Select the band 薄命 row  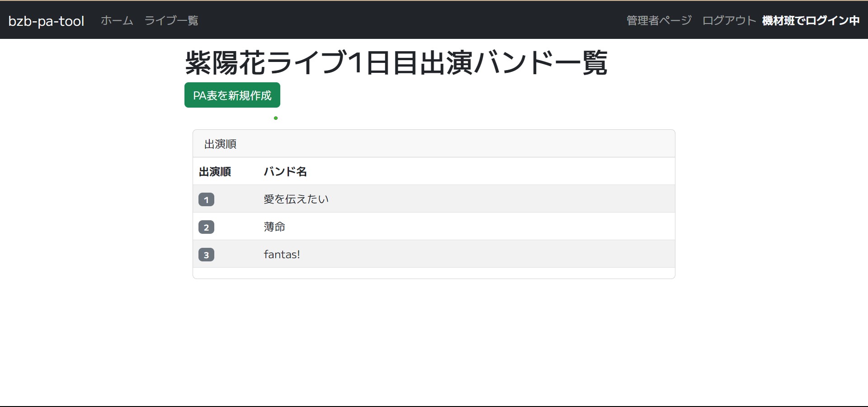274,227
